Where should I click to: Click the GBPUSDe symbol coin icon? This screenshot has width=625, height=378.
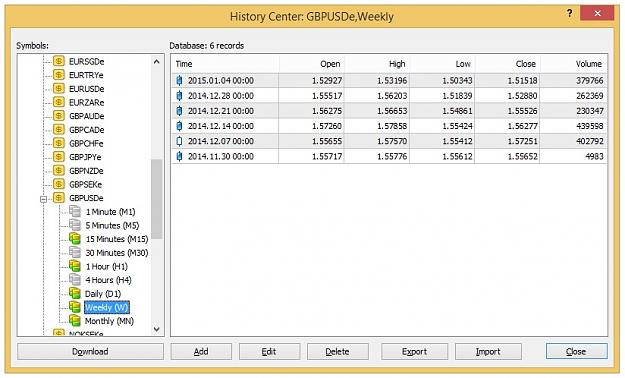(59, 197)
